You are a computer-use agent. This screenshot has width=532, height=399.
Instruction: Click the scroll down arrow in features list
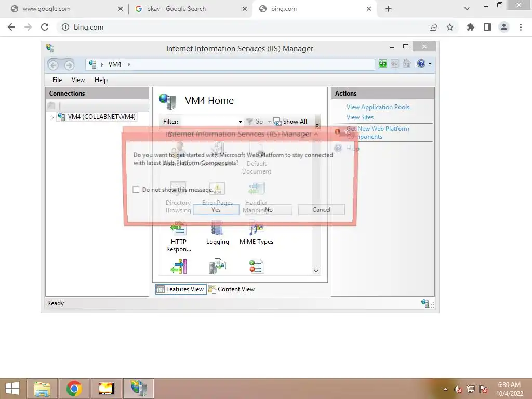coord(316,271)
